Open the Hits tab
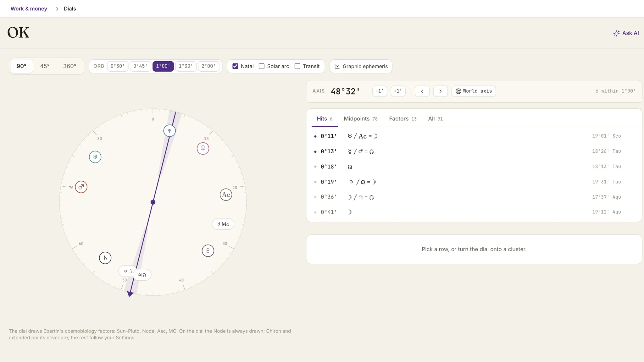This screenshot has width=644, height=362. coord(325,119)
